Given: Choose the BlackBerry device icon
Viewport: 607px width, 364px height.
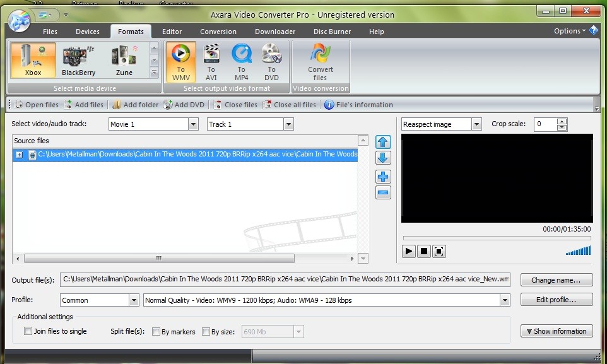Looking at the screenshot, I should tap(78, 61).
